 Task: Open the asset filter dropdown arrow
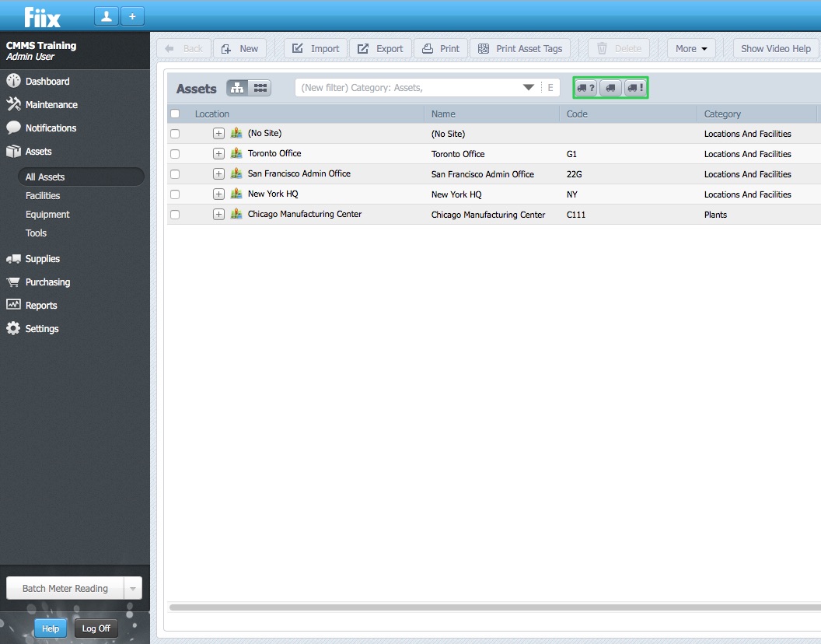[529, 88]
